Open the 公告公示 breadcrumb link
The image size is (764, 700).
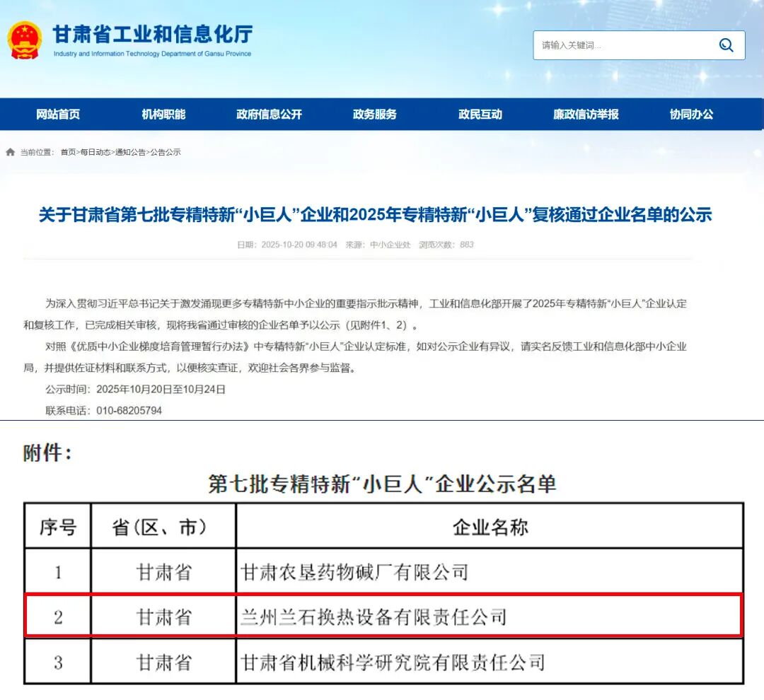[x=166, y=152]
